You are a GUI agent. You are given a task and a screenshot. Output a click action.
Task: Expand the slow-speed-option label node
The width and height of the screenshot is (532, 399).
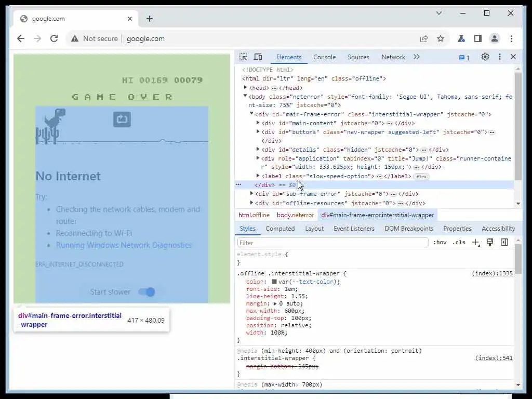click(x=258, y=176)
